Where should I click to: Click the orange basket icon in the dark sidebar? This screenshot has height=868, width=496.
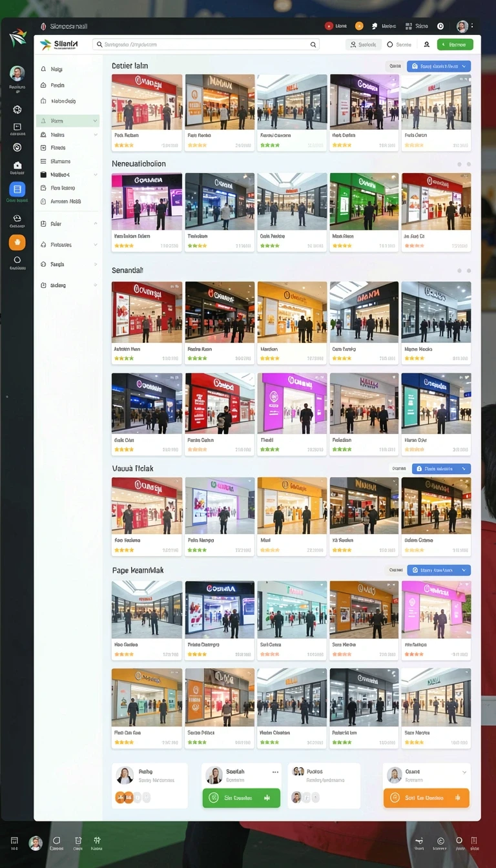click(x=17, y=243)
